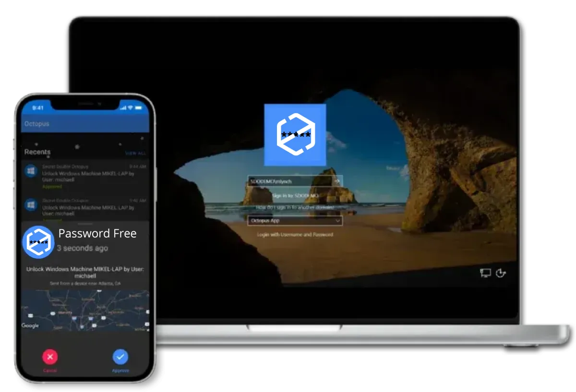This screenshot has width=576, height=392.
Task: Tap "Sent from a device near Atlanta, GA"
Action: 85,284
